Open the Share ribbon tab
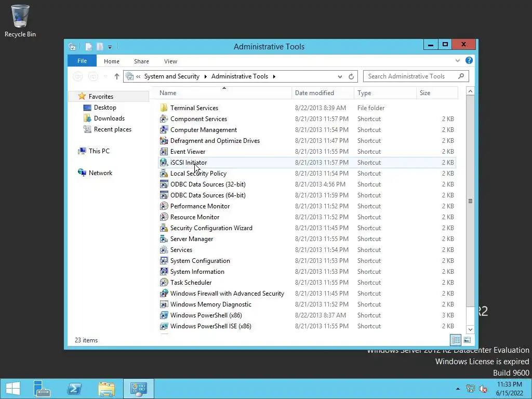 pos(141,61)
